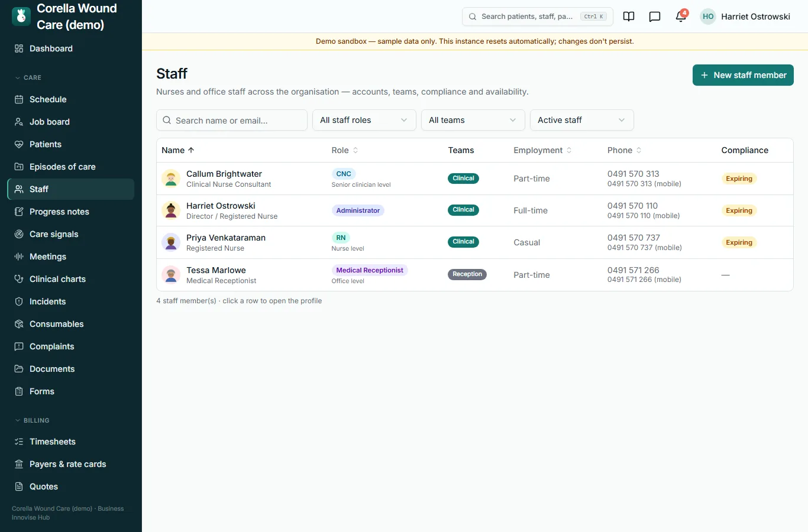Toggle sorting on the Name column

[178, 150]
